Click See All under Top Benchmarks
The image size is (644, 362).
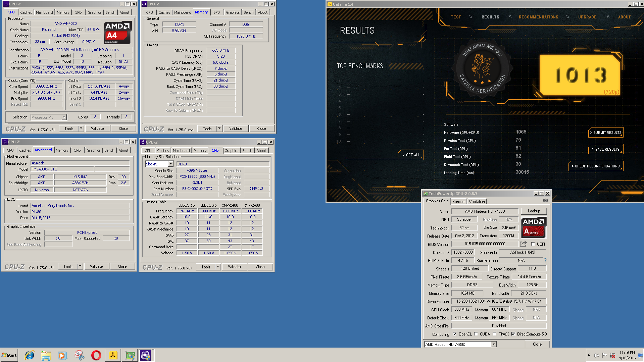tap(411, 155)
